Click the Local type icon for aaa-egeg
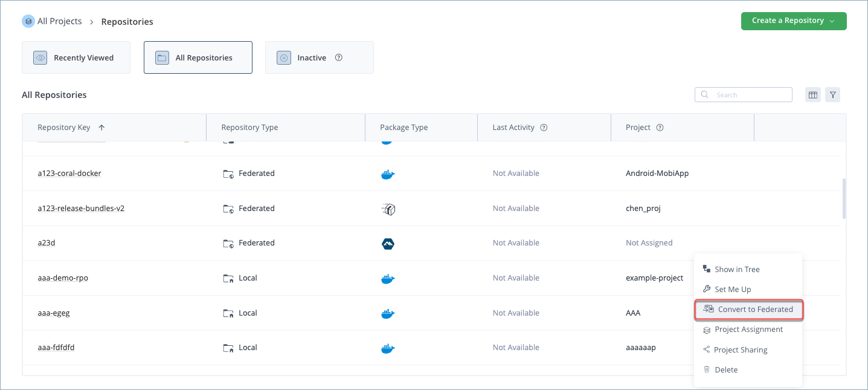Viewport: 868px width, 390px height. [x=228, y=314]
